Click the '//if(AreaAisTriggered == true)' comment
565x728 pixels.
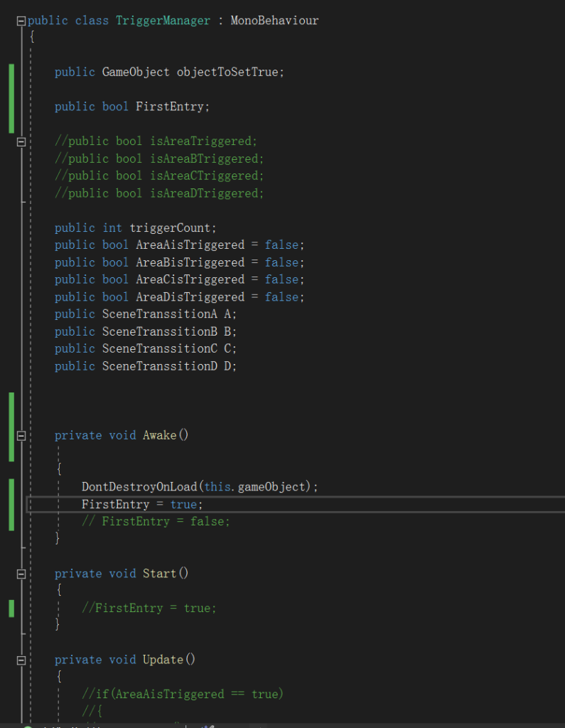coord(183,694)
